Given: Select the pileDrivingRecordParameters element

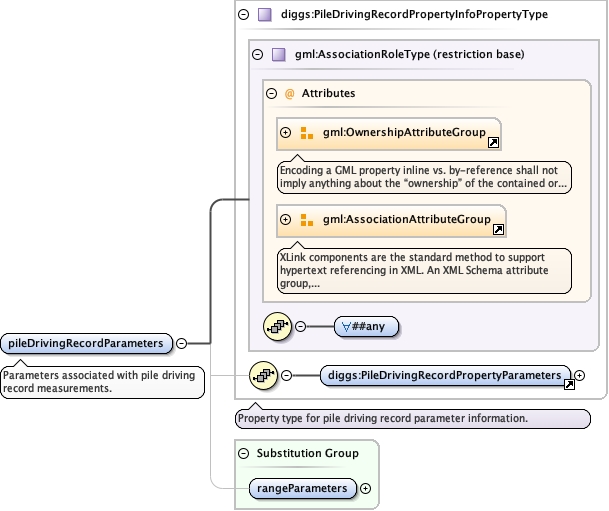Looking at the screenshot, I should [85, 343].
